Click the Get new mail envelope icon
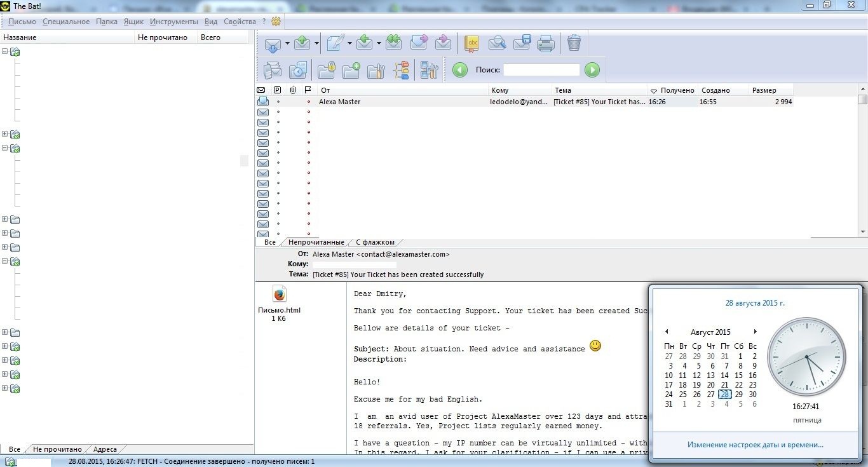 tap(272, 44)
